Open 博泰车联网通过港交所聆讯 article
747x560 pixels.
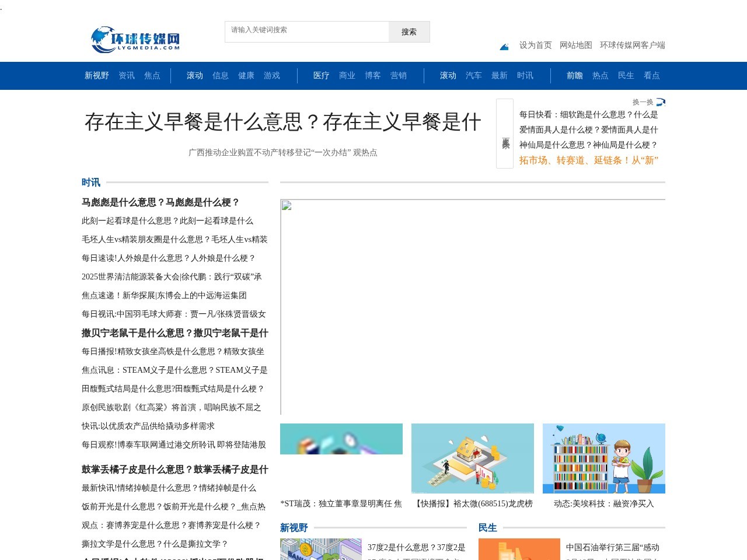(174, 444)
